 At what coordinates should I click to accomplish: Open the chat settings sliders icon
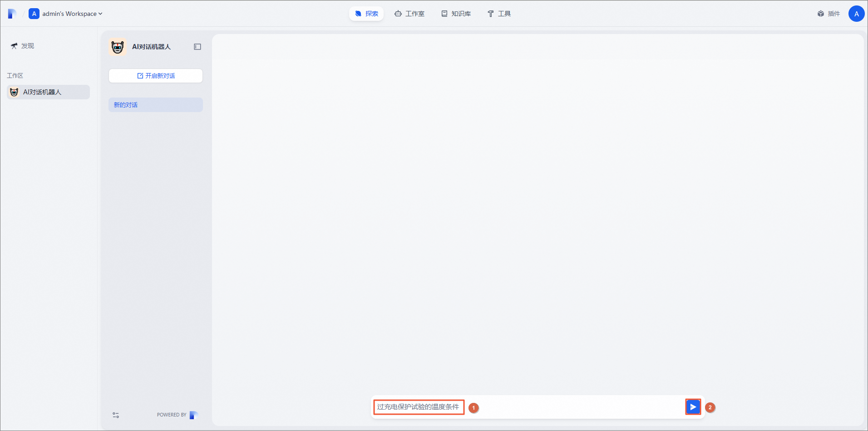pyautogui.click(x=116, y=415)
